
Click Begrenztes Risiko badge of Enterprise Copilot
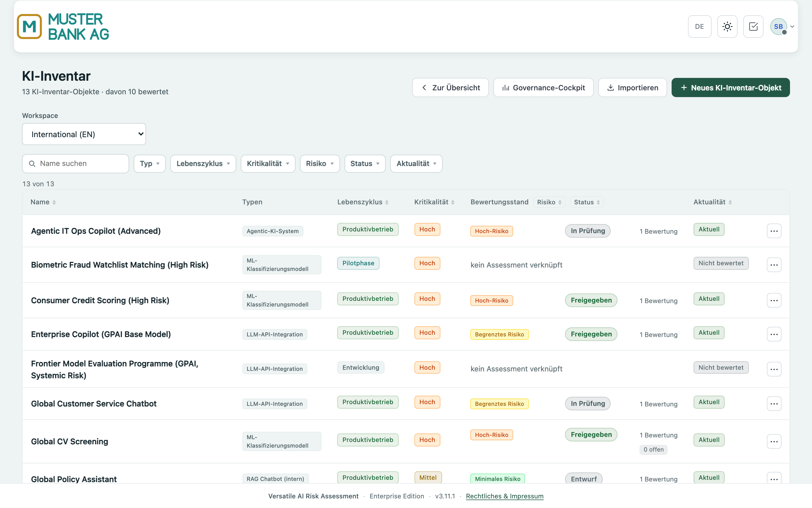[499, 334]
